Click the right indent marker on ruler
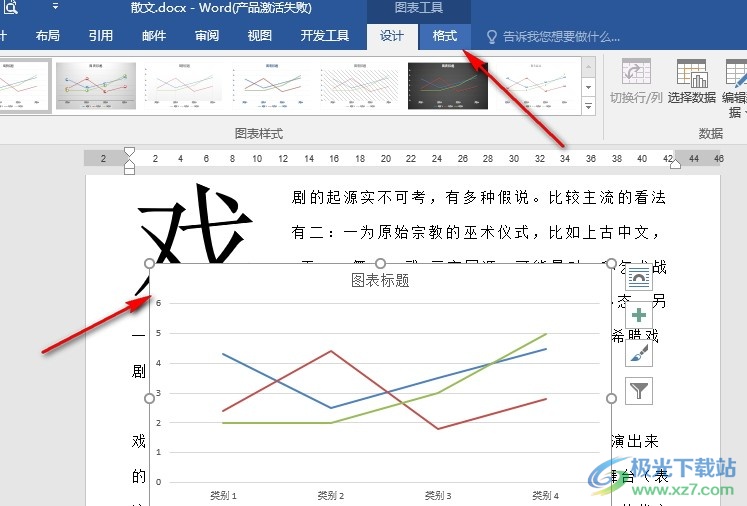 click(x=675, y=163)
